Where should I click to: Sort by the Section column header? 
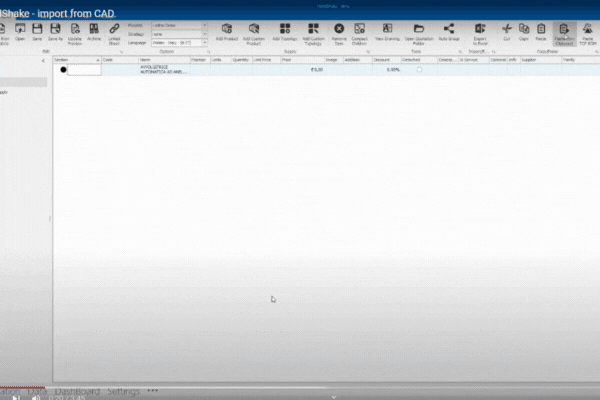click(77, 60)
